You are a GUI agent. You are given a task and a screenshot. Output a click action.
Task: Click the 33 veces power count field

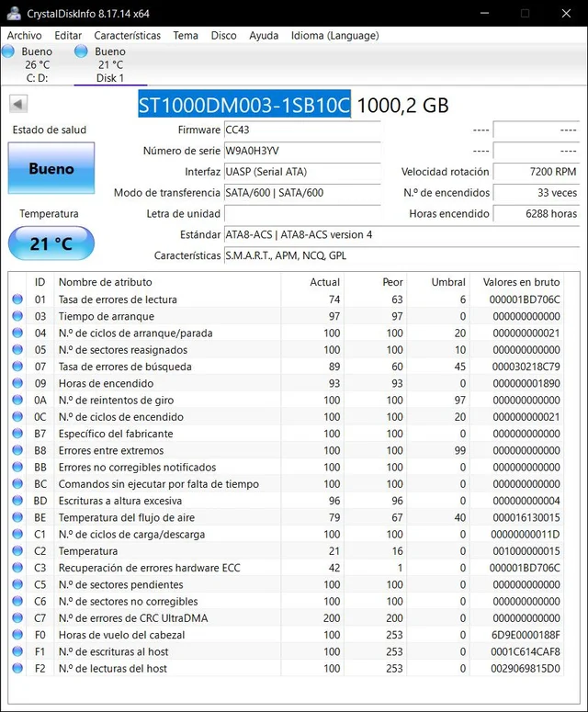point(537,193)
